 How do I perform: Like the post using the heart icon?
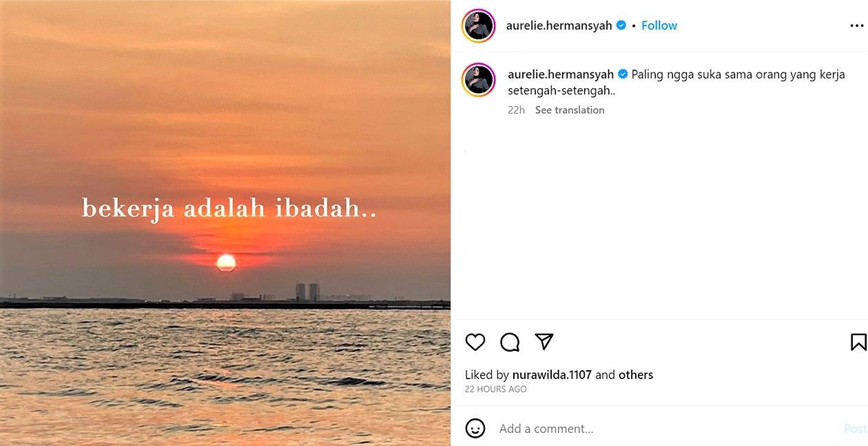(x=475, y=342)
